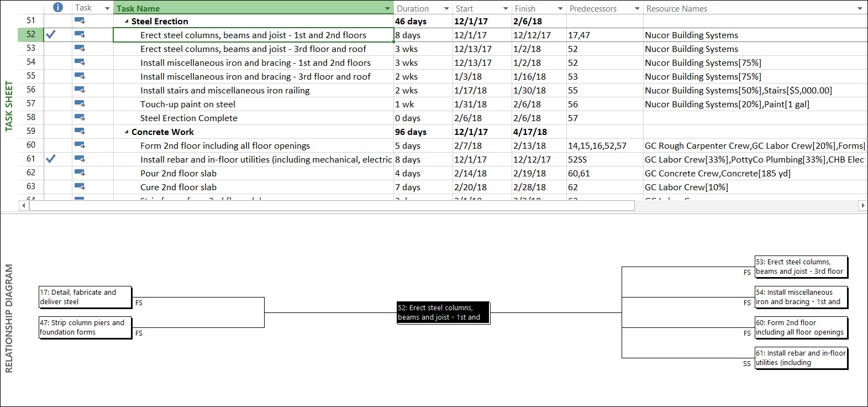
Task: Open the Task Mode column dropdown
Action: pyautogui.click(x=107, y=8)
